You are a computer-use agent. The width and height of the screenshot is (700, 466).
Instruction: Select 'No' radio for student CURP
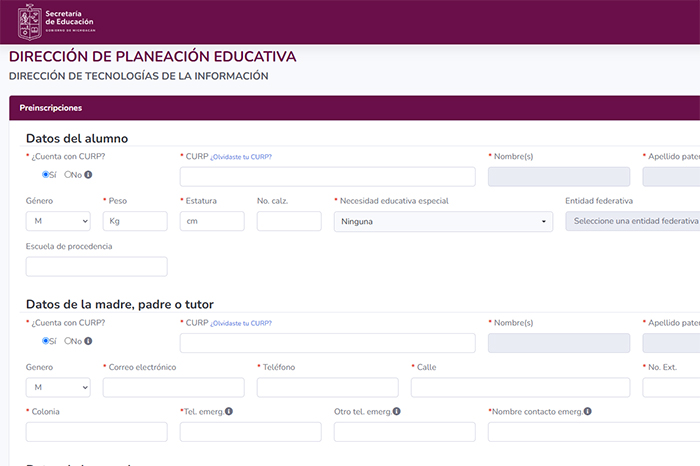coord(68,175)
